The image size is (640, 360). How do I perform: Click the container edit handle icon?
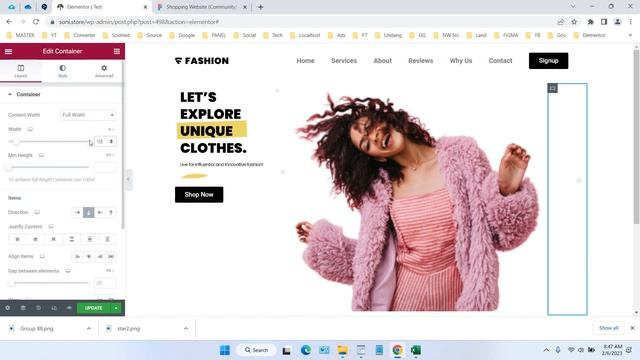(553, 88)
